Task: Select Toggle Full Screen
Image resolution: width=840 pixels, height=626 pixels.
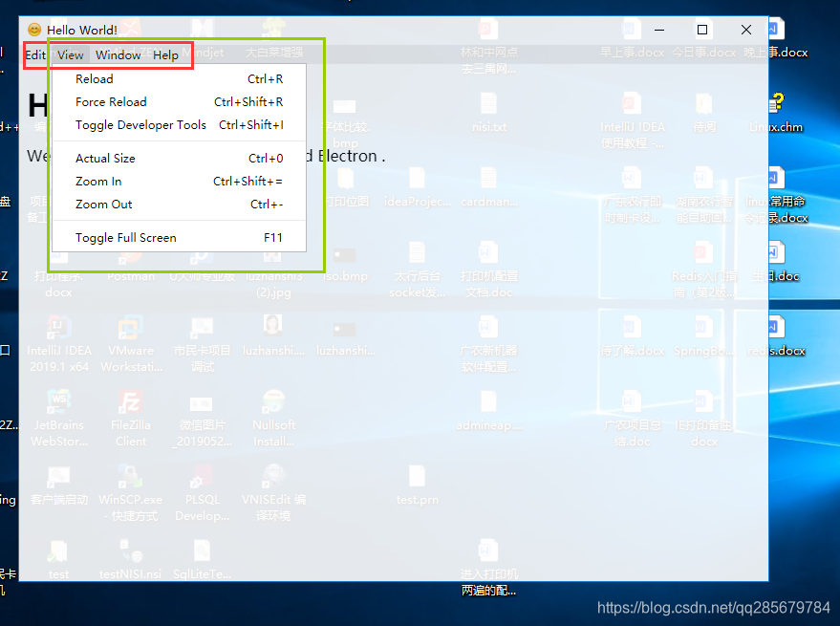Action: 179,237
